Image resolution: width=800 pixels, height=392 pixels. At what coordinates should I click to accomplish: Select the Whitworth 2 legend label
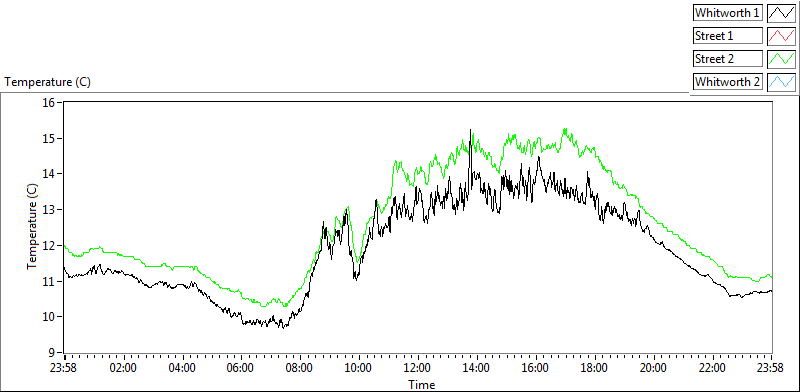[728, 82]
